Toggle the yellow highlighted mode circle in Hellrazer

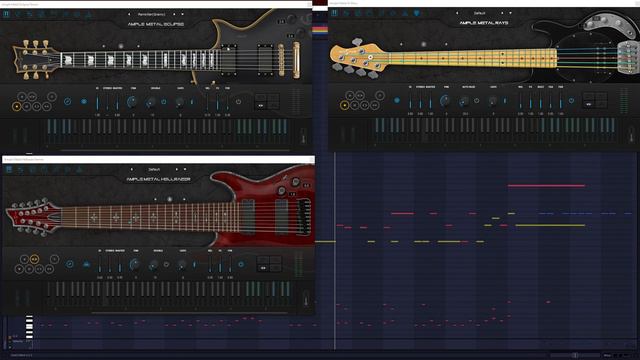tap(34, 259)
